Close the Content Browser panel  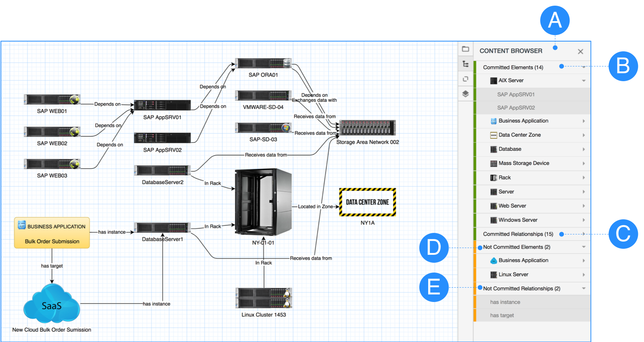(581, 52)
